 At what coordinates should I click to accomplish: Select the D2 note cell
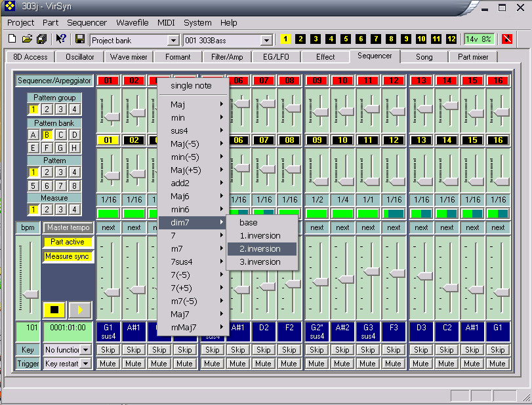264,332
